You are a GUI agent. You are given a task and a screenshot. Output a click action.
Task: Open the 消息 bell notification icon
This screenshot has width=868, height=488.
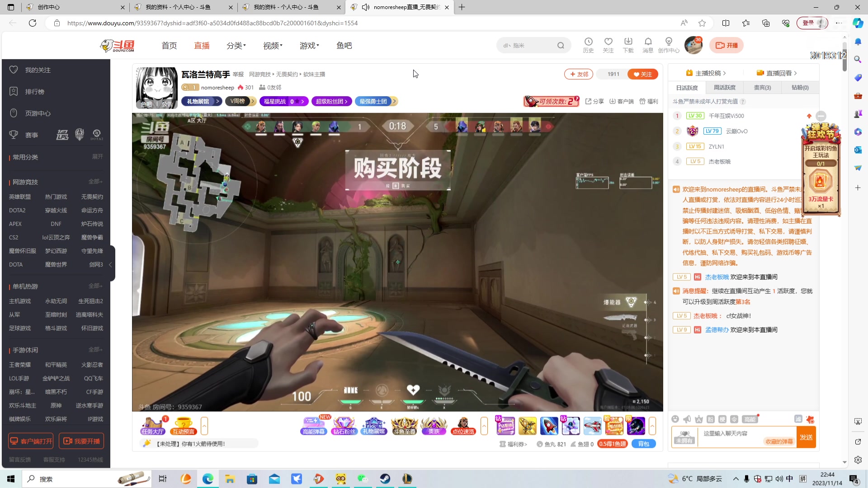(x=648, y=45)
